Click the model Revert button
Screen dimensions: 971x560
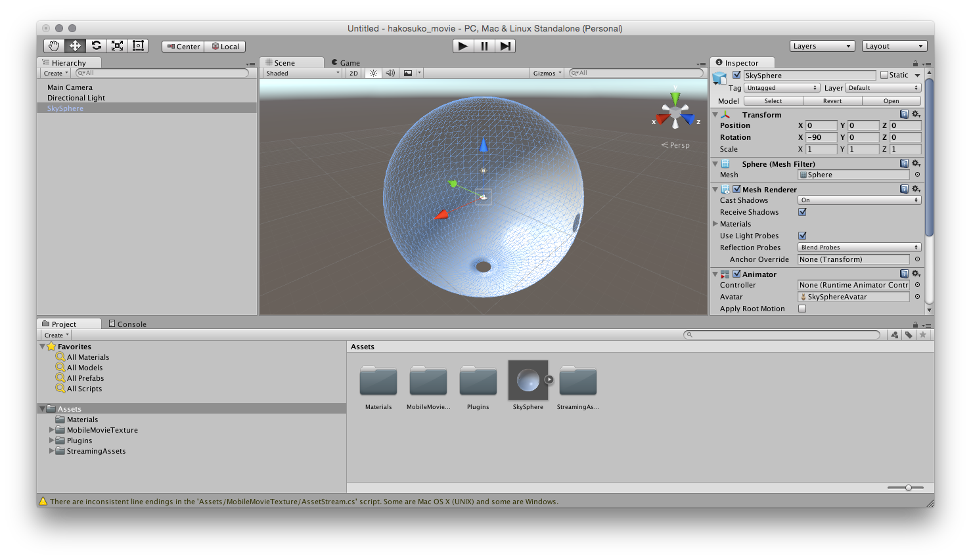832,101
